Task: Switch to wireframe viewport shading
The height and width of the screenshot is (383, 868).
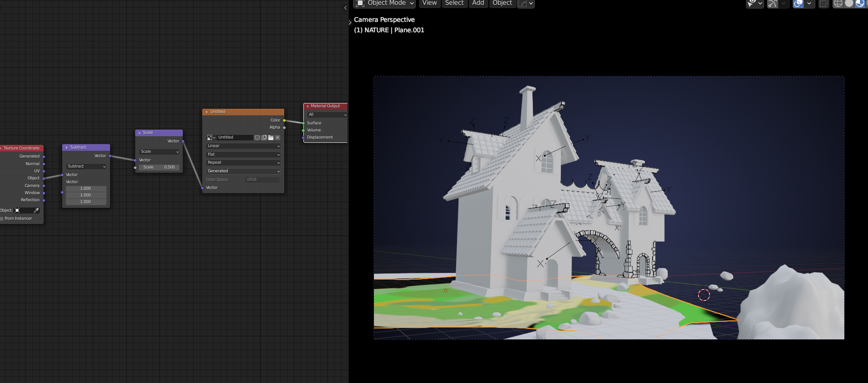Action: [x=838, y=3]
